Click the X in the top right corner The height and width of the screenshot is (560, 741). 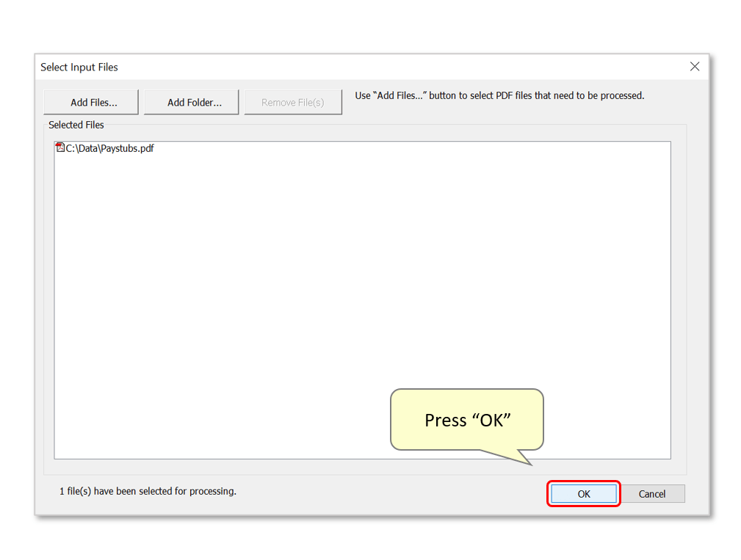pyautogui.click(x=694, y=66)
